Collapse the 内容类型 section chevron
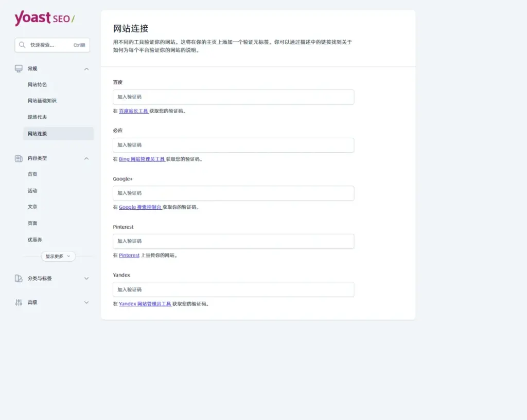527x420 pixels. click(x=86, y=158)
